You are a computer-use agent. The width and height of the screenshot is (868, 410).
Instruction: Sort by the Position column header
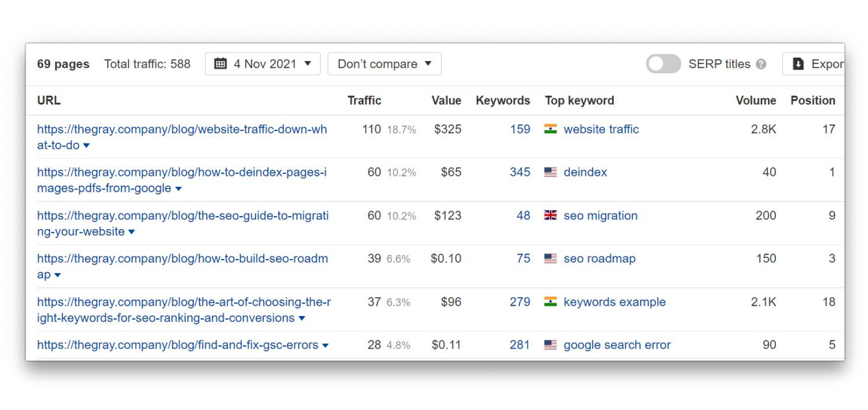[x=812, y=100]
